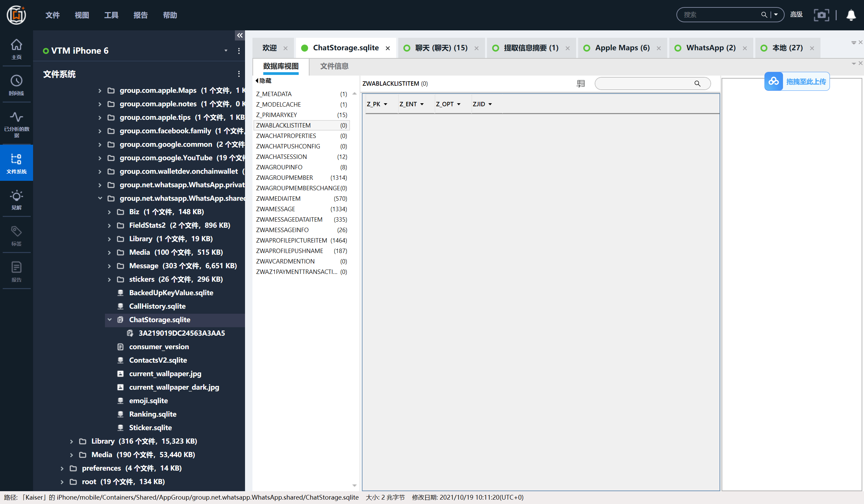Expand the Message folder

109,266
